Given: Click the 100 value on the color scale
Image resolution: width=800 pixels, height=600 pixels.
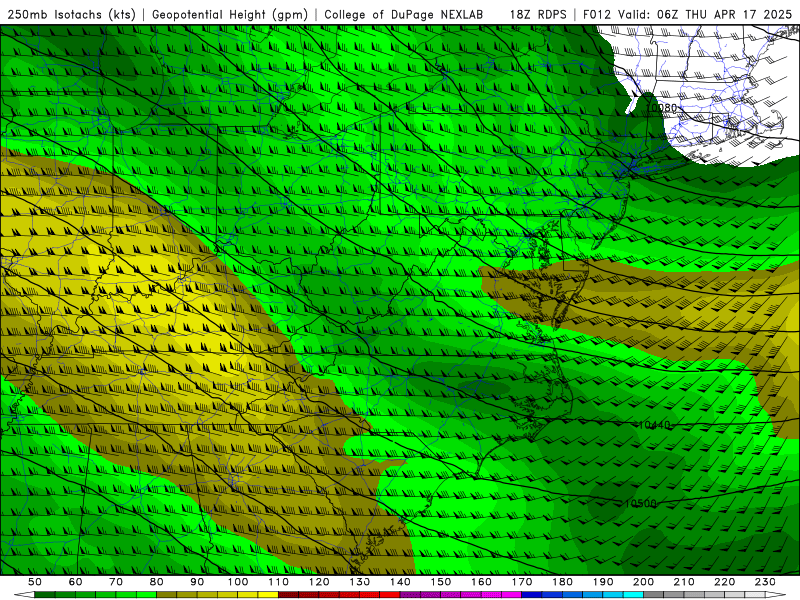Looking at the screenshot, I should coord(238,582).
